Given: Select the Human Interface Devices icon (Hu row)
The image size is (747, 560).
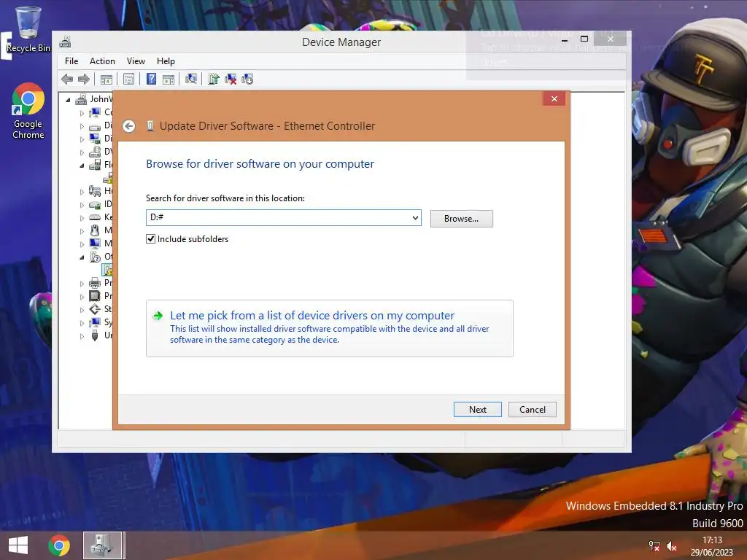Looking at the screenshot, I should [x=96, y=191].
